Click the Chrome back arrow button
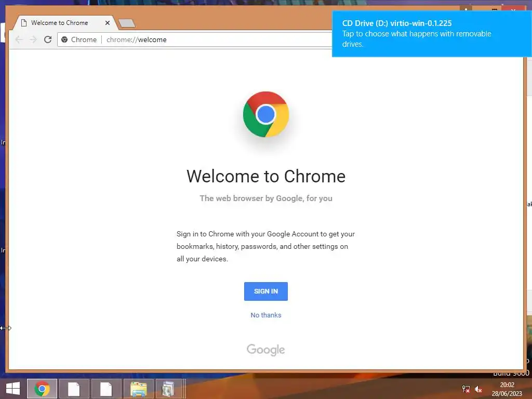 click(x=19, y=39)
